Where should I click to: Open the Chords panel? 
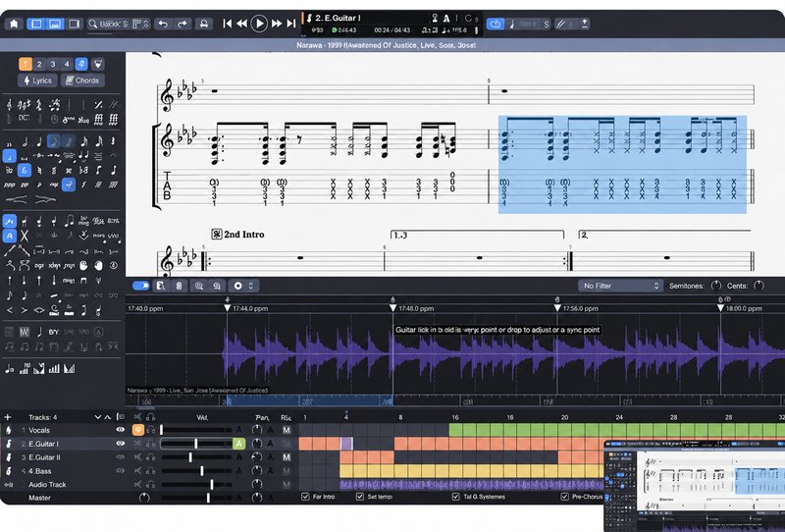(x=82, y=80)
